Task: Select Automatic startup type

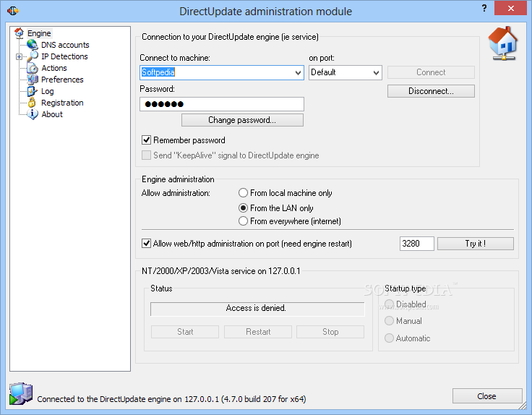Action: tap(389, 338)
